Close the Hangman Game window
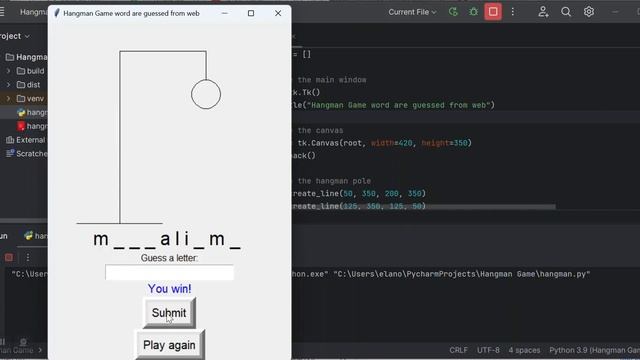Viewport: 640px width, 360px height. pyautogui.click(x=278, y=13)
